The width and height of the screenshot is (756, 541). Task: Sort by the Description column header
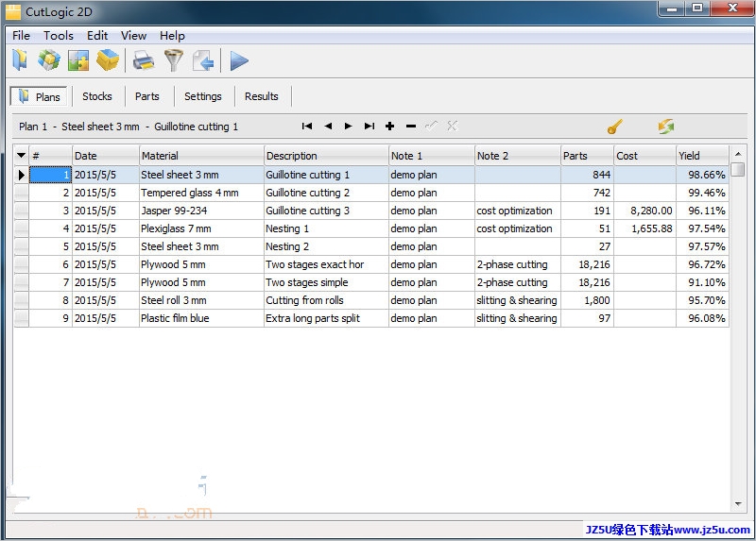pyautogui.click(x=326, y=156)
